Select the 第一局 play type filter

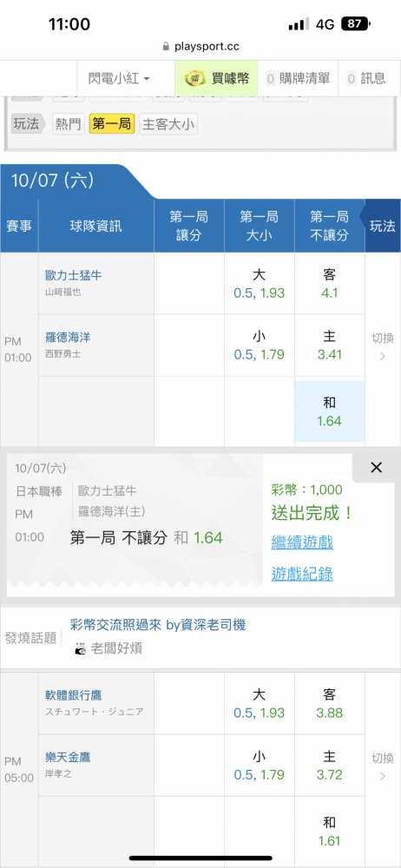click(x=112, y=124)
